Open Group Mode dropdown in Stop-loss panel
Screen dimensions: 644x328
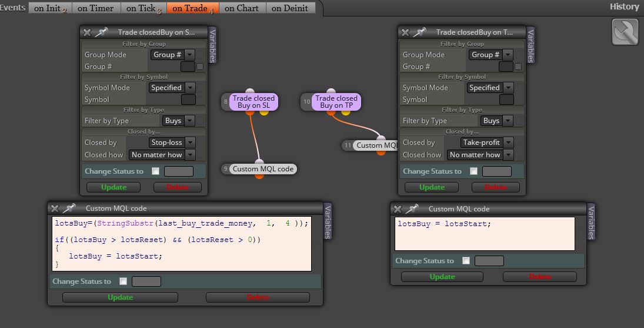click(172, 55)
